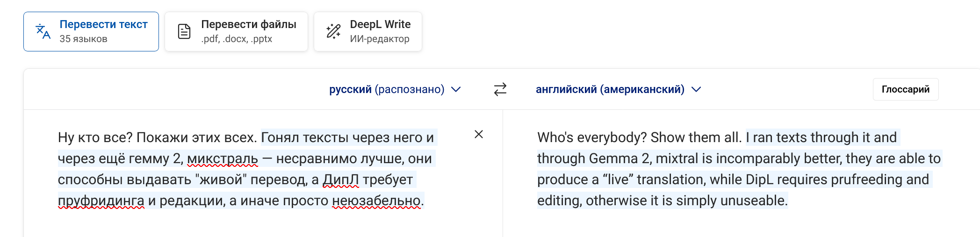Click the underlined word "пруфридинга"

(x=101, y=201)
